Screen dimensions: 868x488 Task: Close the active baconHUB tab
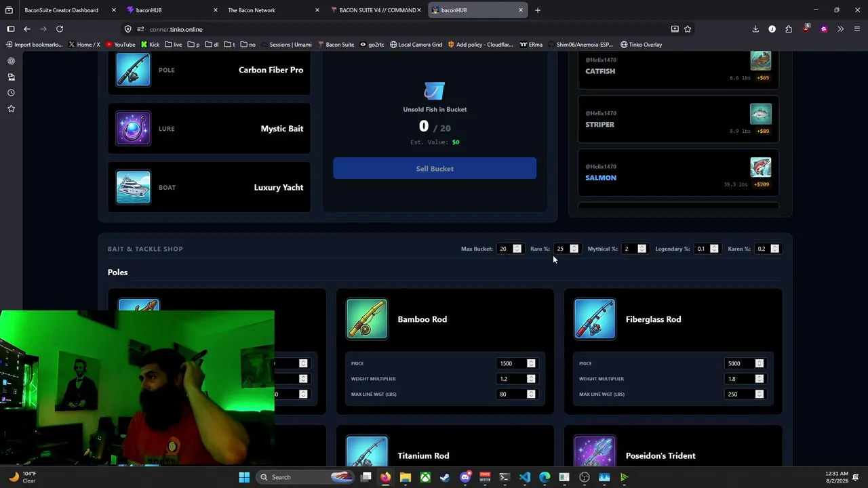[x=521, y=10]
